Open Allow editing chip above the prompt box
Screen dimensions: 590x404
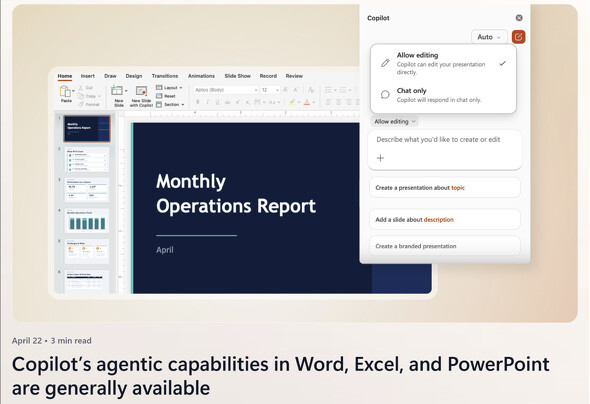[394, 122]
